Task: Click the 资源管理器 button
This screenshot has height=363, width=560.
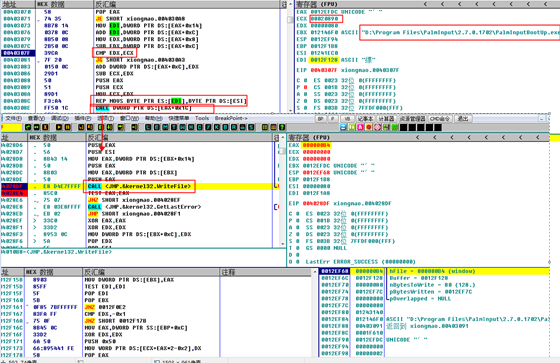Action: point(412,119)
